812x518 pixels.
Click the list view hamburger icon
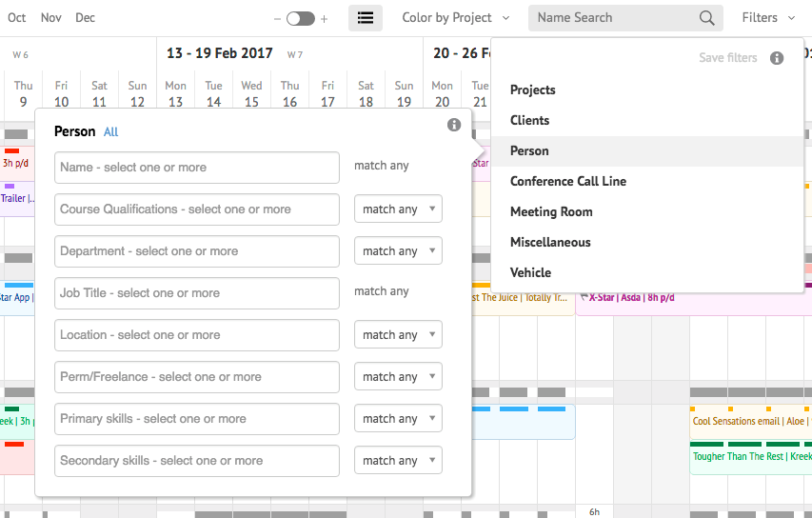click(x=366, y=18)
